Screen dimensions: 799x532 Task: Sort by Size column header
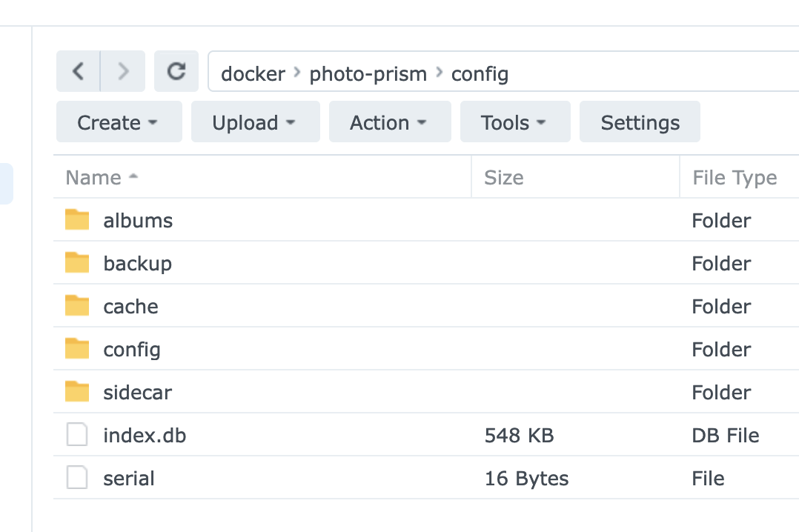tap(575, 177)
